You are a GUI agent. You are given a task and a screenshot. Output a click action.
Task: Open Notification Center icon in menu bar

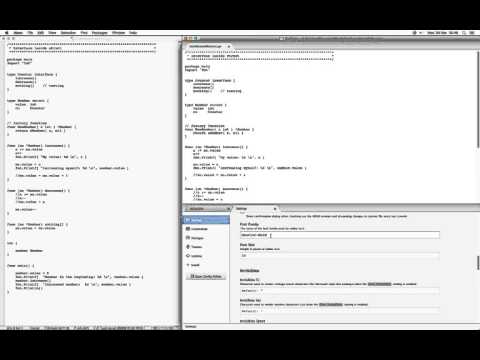coord(472,33)
